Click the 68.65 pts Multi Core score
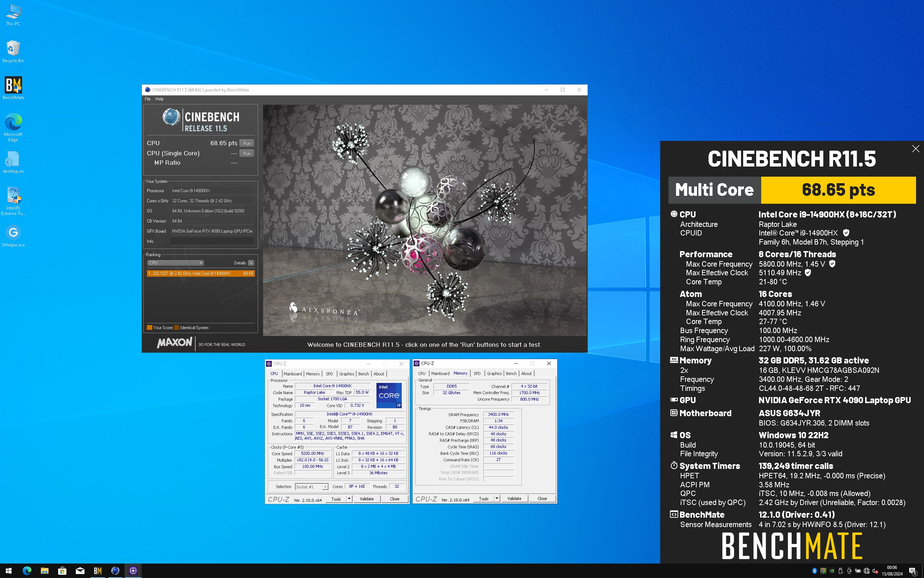The image size is (924, 578). point(838,190)
